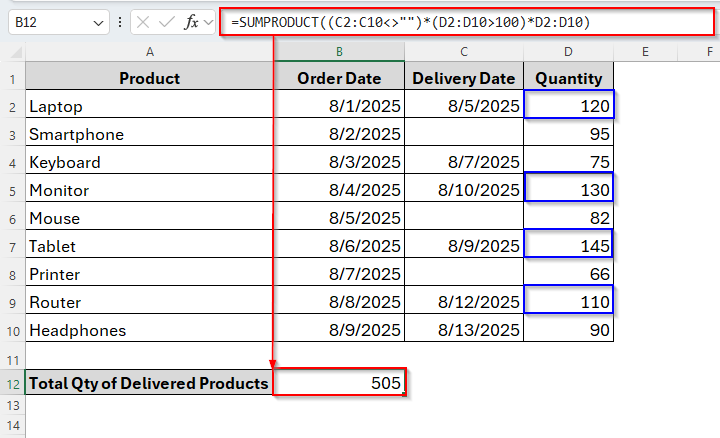Image resolution: width=720 pixels, height=438 pixels.
Task: Expand the function options chevron beside fx
Action: click(209, 22)
